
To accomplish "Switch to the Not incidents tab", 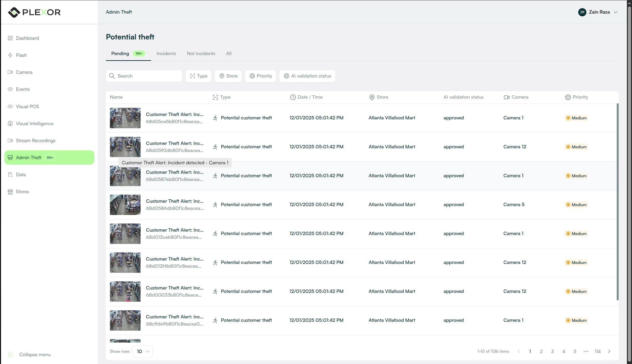I will tap(201, 53).
